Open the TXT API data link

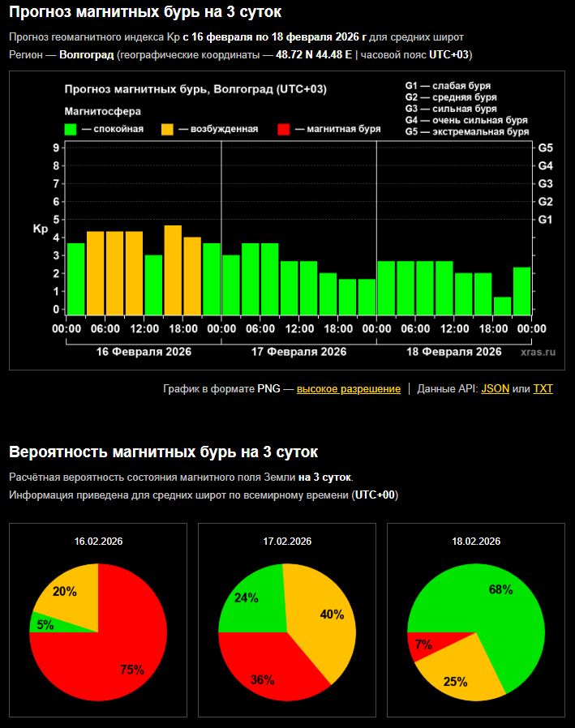pos(543,389)
